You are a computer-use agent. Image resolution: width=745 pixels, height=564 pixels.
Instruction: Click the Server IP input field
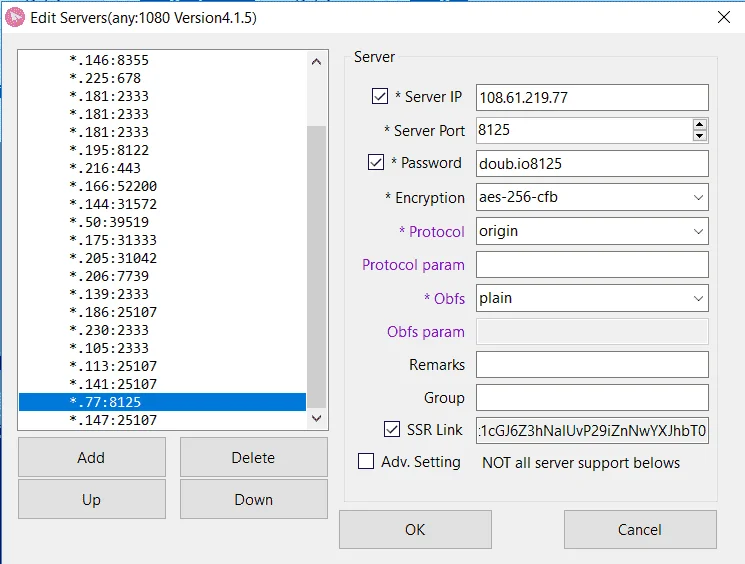coord(592,97)
